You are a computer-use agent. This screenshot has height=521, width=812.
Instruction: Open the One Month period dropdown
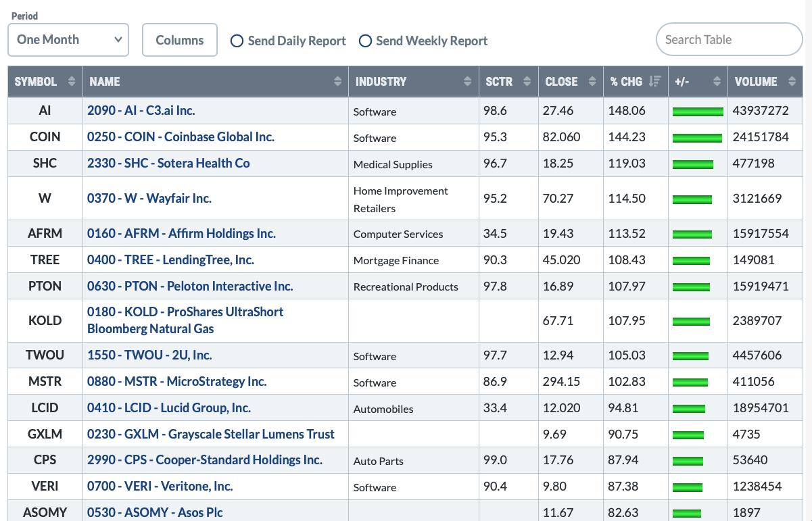point(68,40)
